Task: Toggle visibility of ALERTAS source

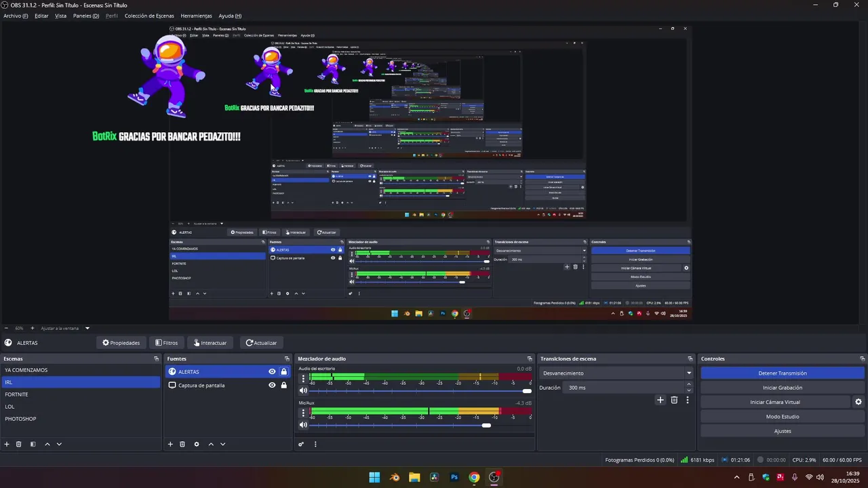Action: coord(272,371)
